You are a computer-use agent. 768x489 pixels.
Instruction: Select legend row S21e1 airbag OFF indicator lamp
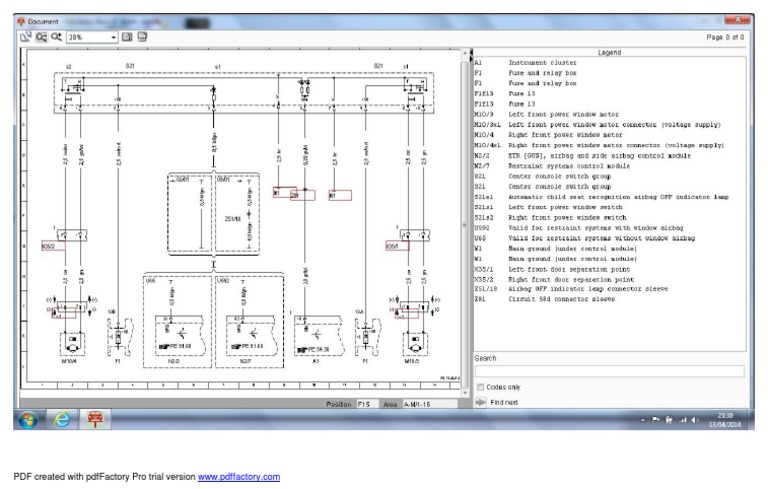[609, 197]
